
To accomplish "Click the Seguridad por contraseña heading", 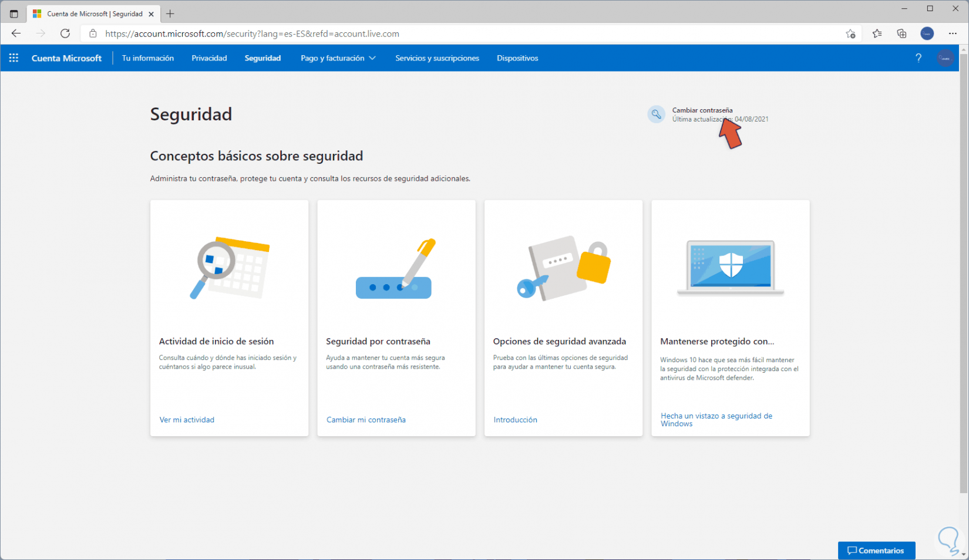I will pyautogui.click(x=378, y=341).
